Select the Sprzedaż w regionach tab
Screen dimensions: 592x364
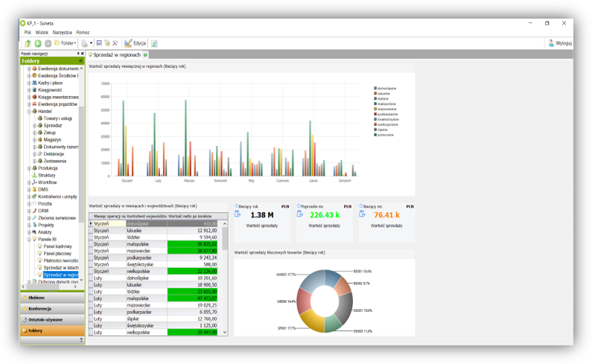115,55
